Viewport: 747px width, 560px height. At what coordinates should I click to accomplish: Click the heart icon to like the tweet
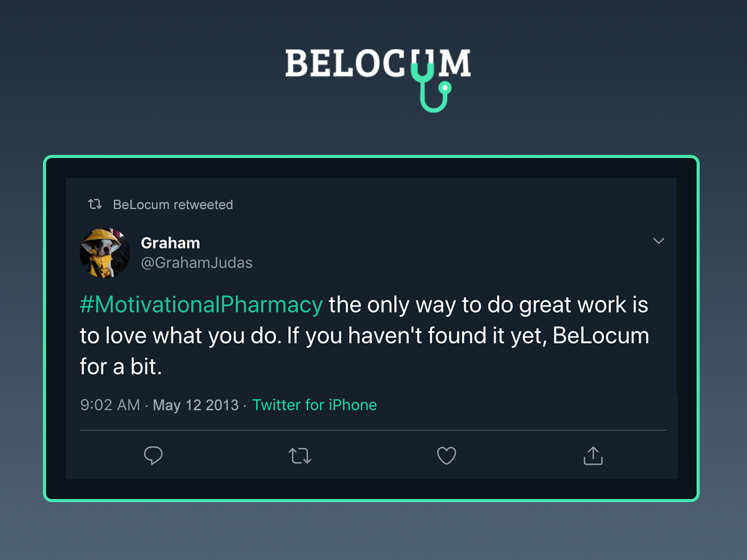446,455
